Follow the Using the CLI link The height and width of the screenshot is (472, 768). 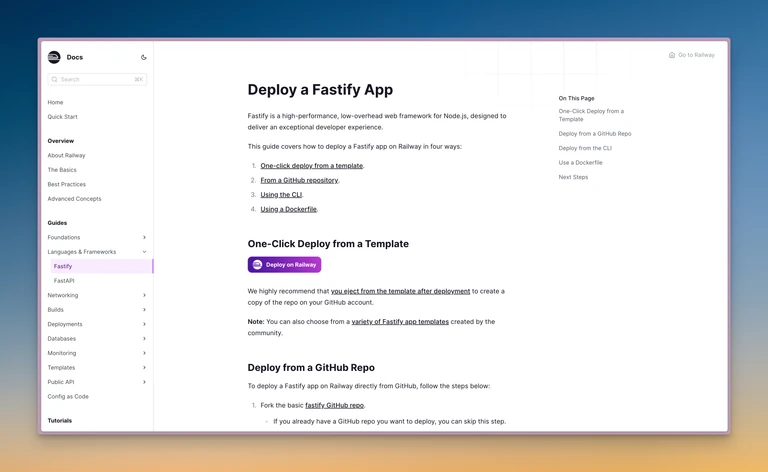(x=281, y=194)
